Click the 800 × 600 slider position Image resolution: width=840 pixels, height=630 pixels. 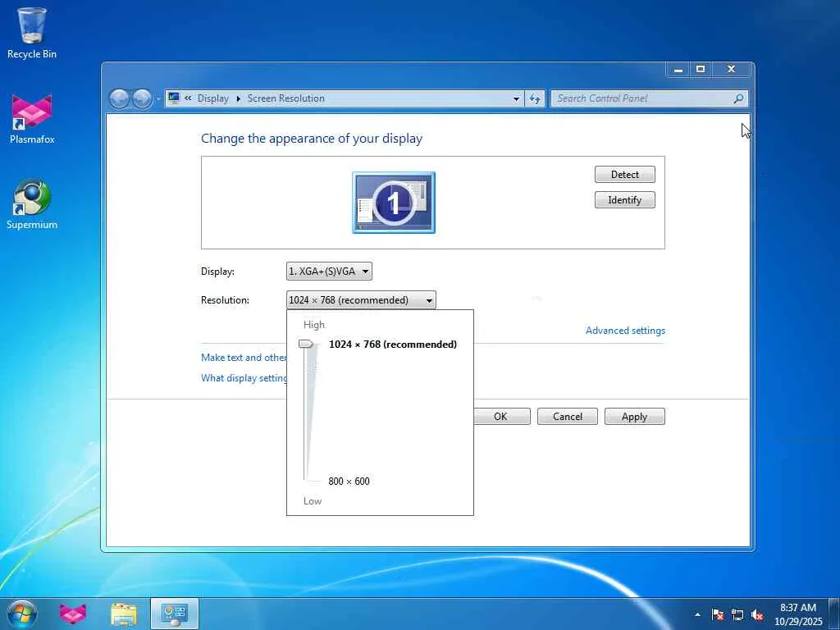tap(349, 481)
